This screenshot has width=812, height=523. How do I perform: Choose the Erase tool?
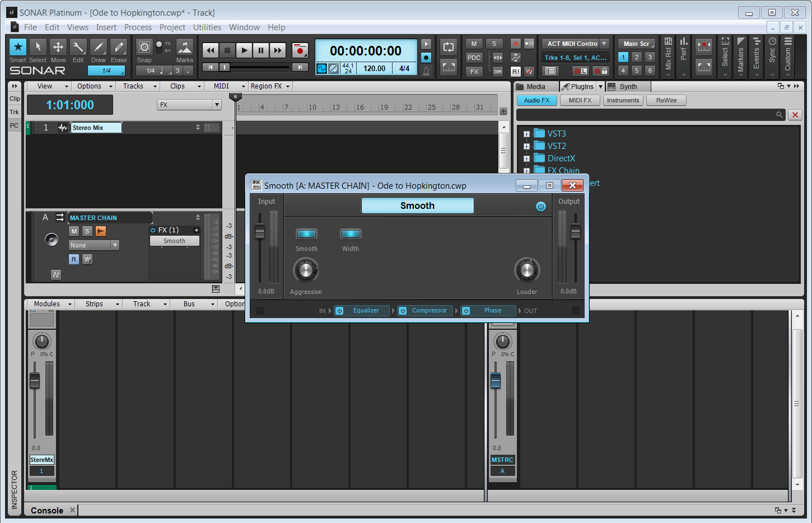[x=119, y=47]
